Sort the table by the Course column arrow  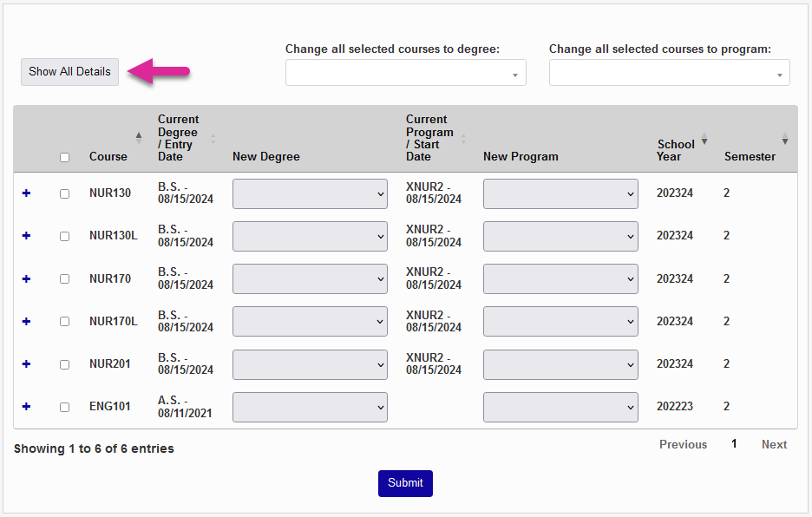click(138, 137)
